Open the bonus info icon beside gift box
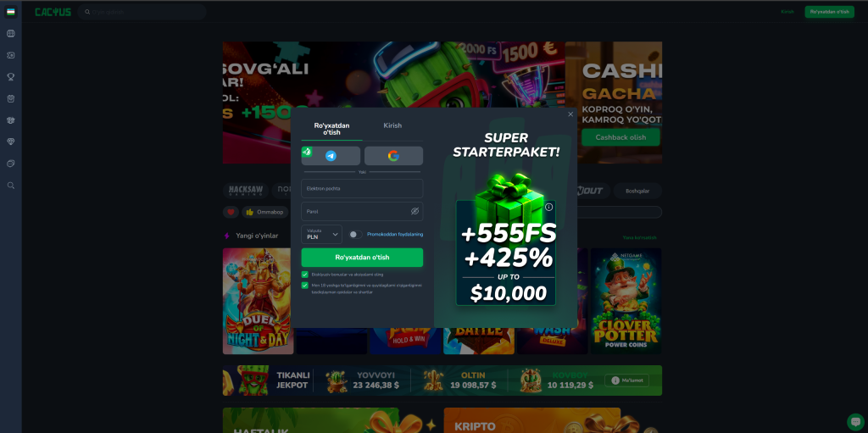Screen dimensions: 868x433 548,207
